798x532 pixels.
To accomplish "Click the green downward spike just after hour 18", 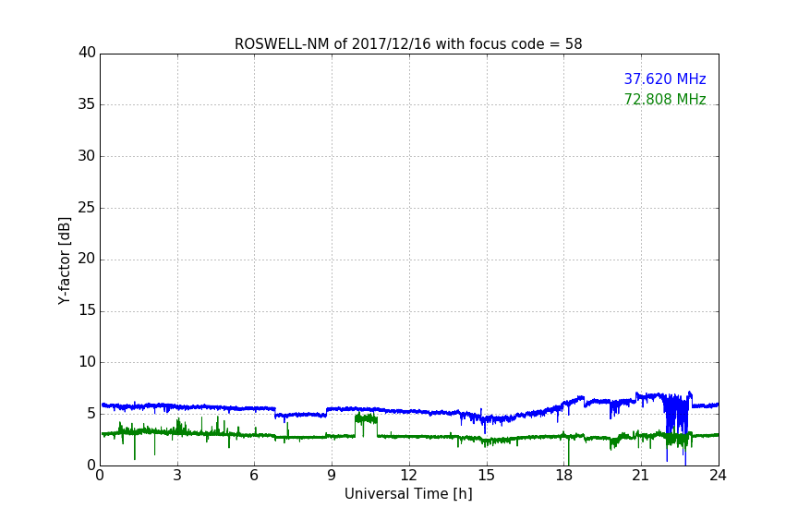I will (568, 451).
